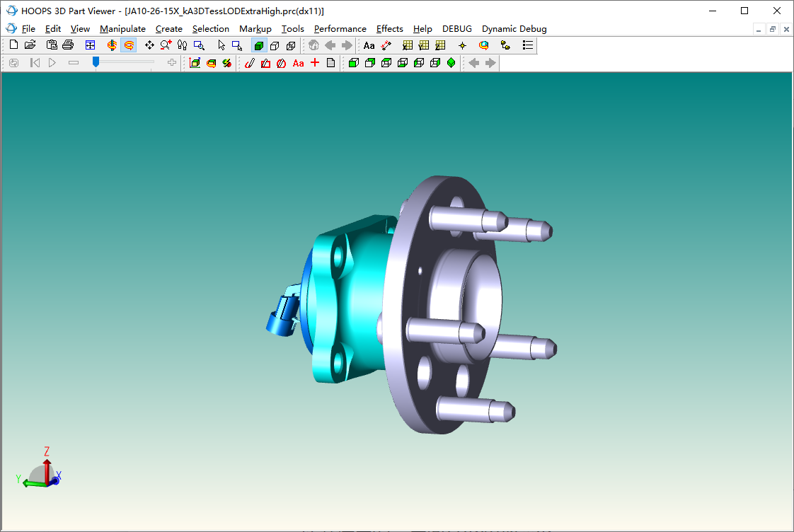This screenshot has height=532, width=794.
Task: Click the back arrow beside home icon
Action: click(330, 45)
